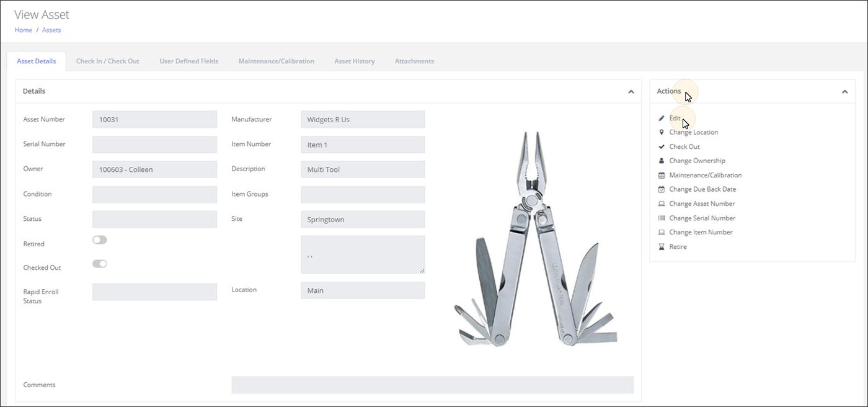
Task: Select the Change Asset Number action
Action: (702, 204)
